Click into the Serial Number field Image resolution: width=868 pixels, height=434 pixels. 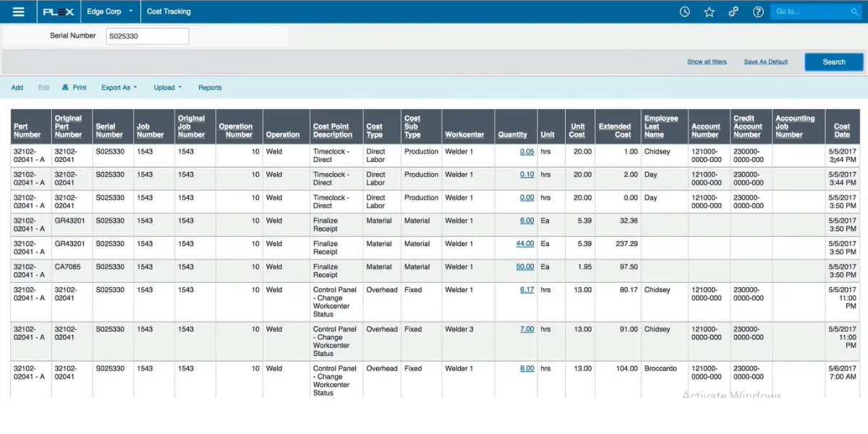148,36
